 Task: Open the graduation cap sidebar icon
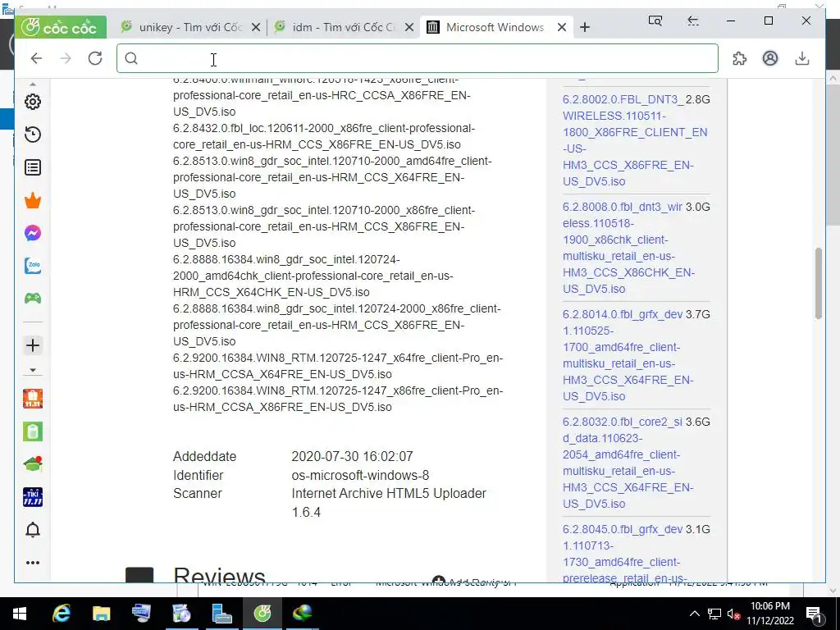click(x=33, y=464)
